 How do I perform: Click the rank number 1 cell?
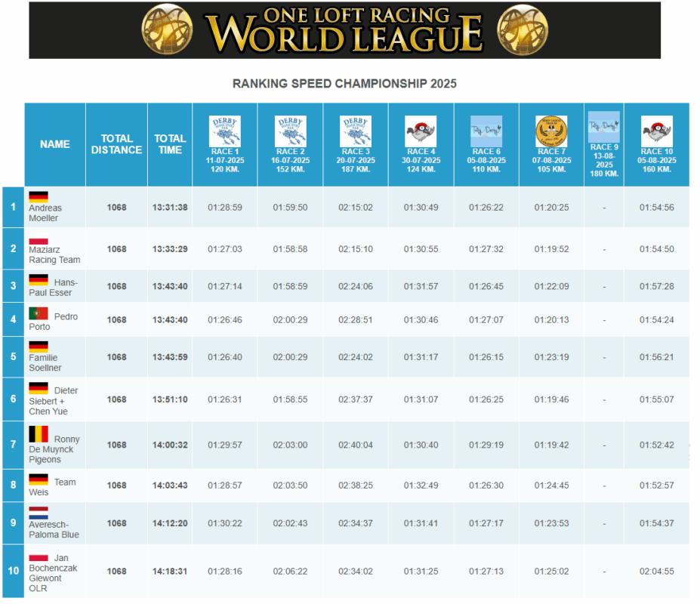coord(14,207)
